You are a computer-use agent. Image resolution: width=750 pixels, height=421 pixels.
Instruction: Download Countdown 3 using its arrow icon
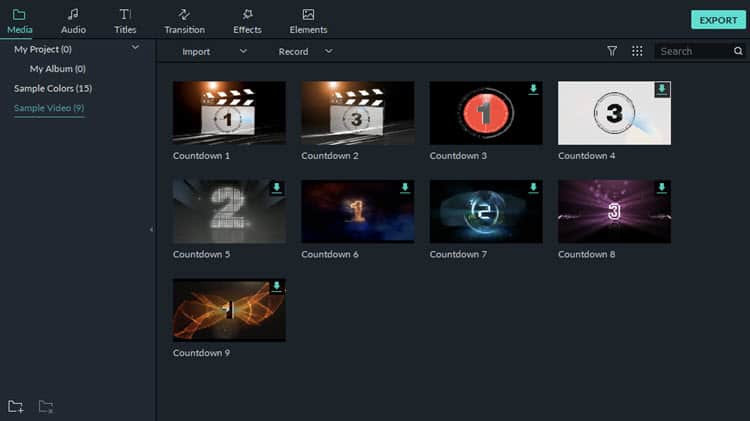point(533,89)
